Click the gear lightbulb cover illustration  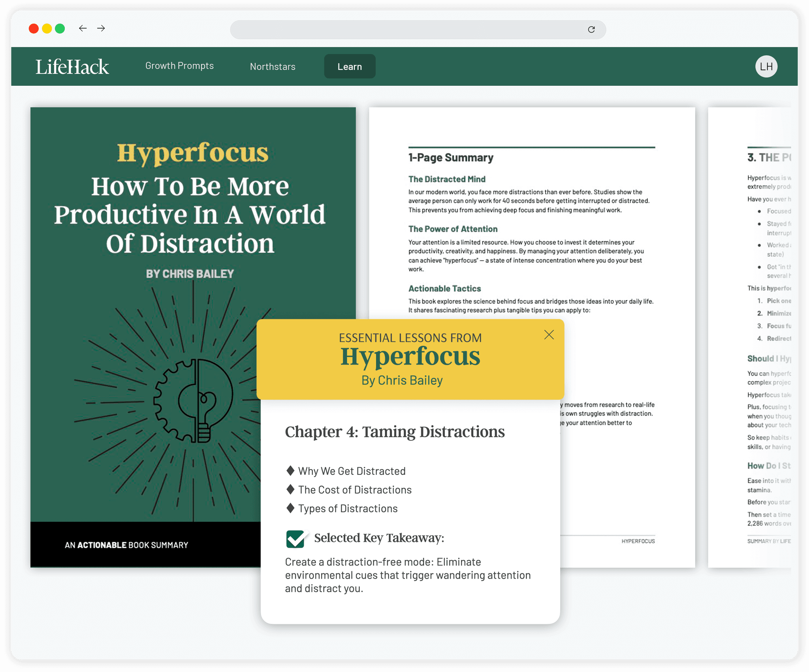[x=193, y=401]
